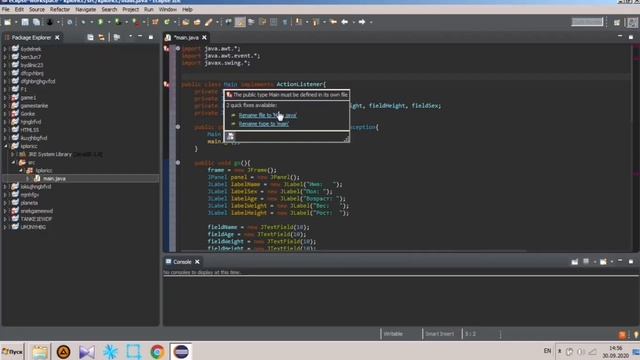Click the 'Rename file to Main.java' quick fix
This screenshot has width=640, height=360.
pyautogui.click(x=268, y=115)
